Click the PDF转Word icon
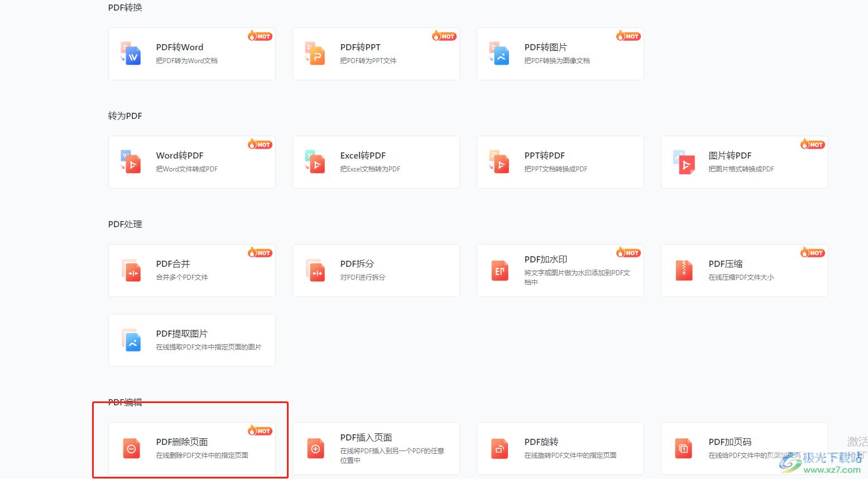This screenshot has height=479, width=868. (x=131, y=54)
